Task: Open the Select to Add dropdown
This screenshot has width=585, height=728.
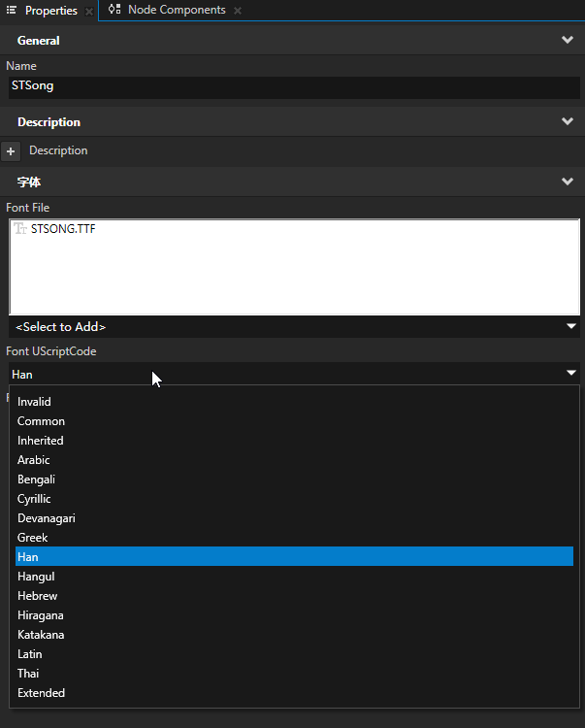Action: pyautogui.click(x=294, y=327)
